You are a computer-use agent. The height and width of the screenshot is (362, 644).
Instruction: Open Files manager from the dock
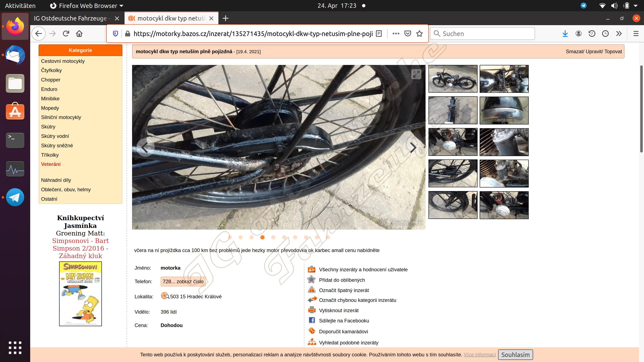point(15,83)
